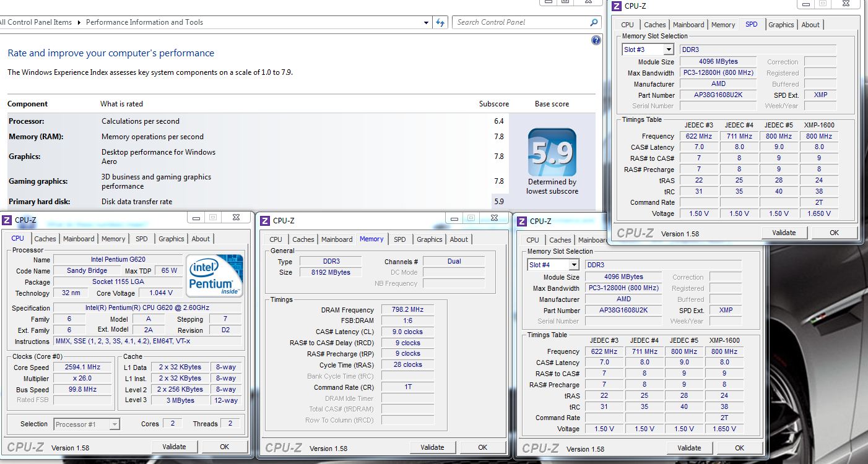Click Validate in the CPU-Z Timings window

(x=432, y=447)
